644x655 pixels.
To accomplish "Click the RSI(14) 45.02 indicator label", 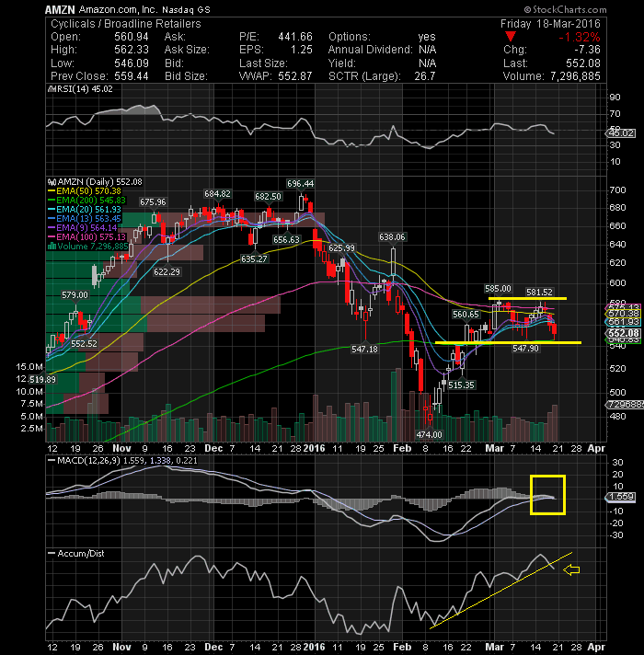I will click(85, 89).
